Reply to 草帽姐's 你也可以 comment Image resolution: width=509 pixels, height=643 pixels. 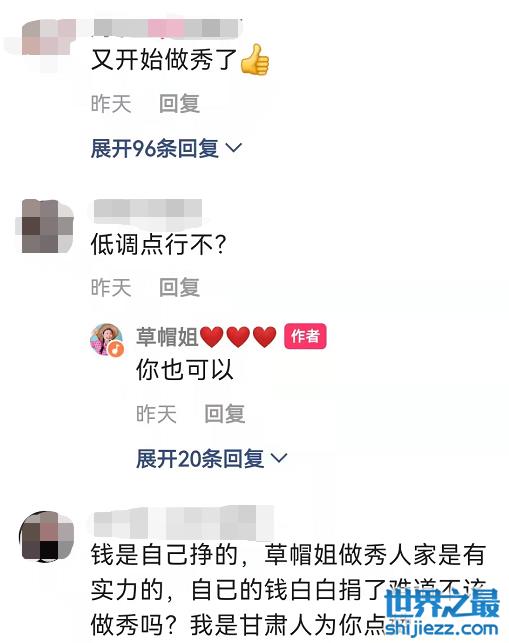(x=225, y=413)
